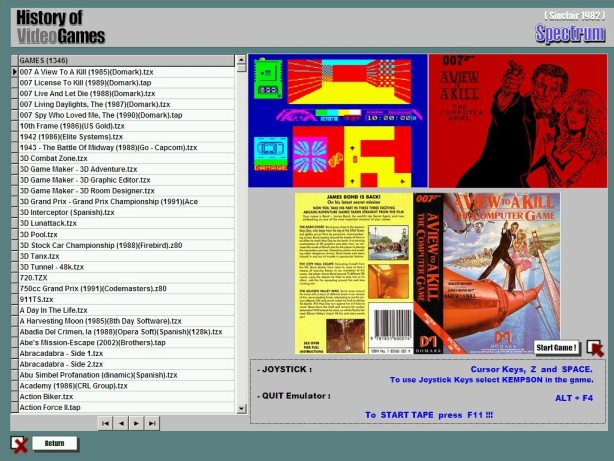
Task: Select Action Force II.tap
Action: point(126,407)
